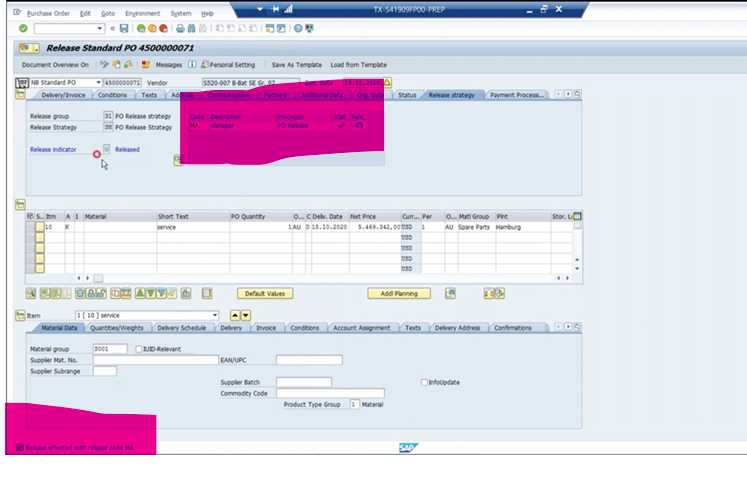This screenshot has height=488, width=747.
Task: Click the Customize local layout icon
Action: [309, 29]
